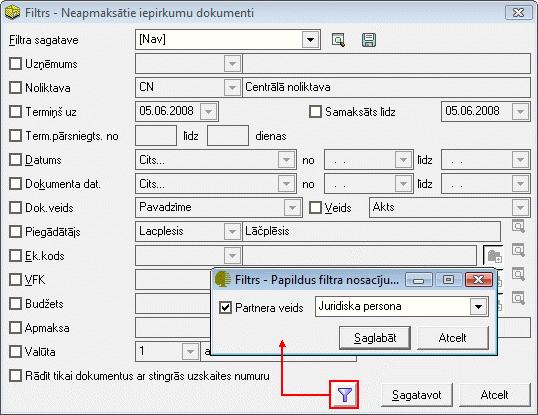
Task: Expand the Pavadzīme document type dropdown
Action: click(292, 208)
